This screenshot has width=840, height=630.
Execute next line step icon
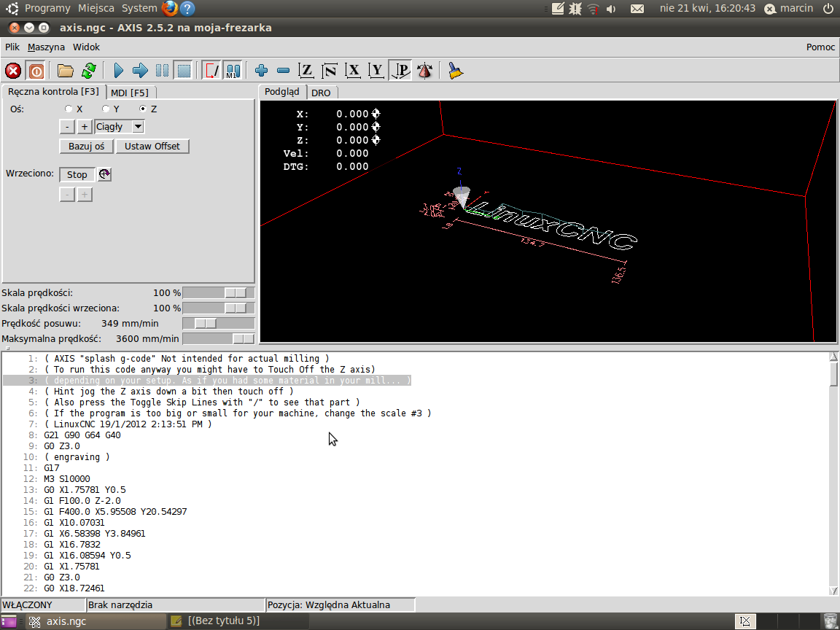(x=140, y=71)
